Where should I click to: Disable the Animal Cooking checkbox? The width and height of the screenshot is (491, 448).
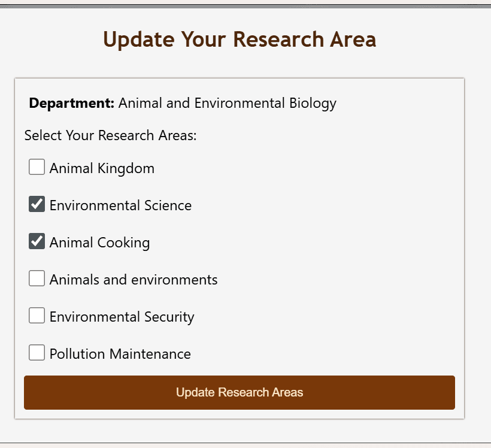pos(37,241)
